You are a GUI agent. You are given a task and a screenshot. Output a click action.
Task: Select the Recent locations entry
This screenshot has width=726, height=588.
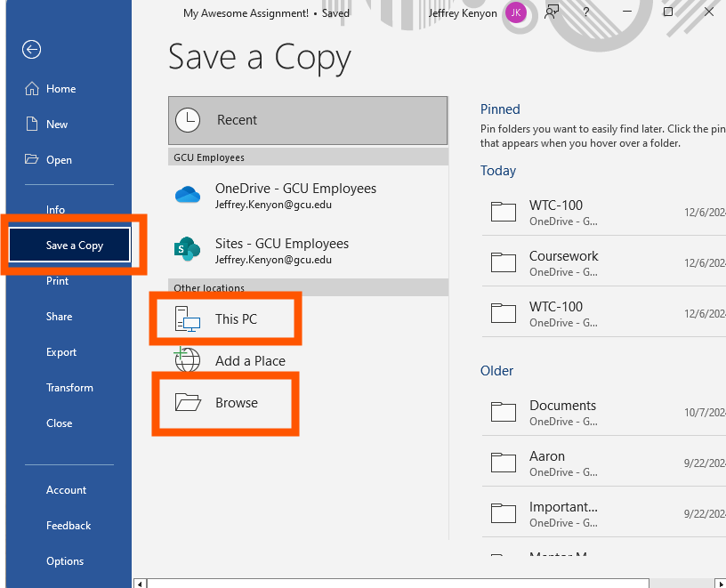pyautogui.click(x=308, y=120)
